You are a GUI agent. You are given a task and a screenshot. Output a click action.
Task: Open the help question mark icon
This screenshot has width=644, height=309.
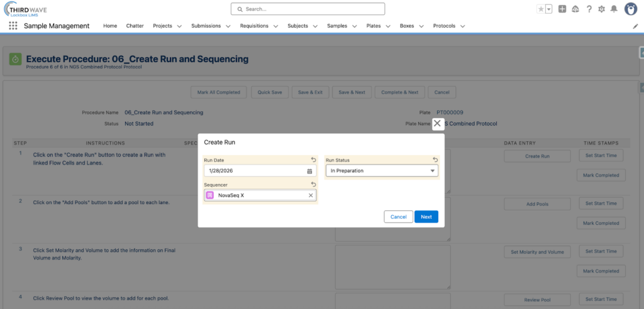pyautogui.click(x=589, y=9)
